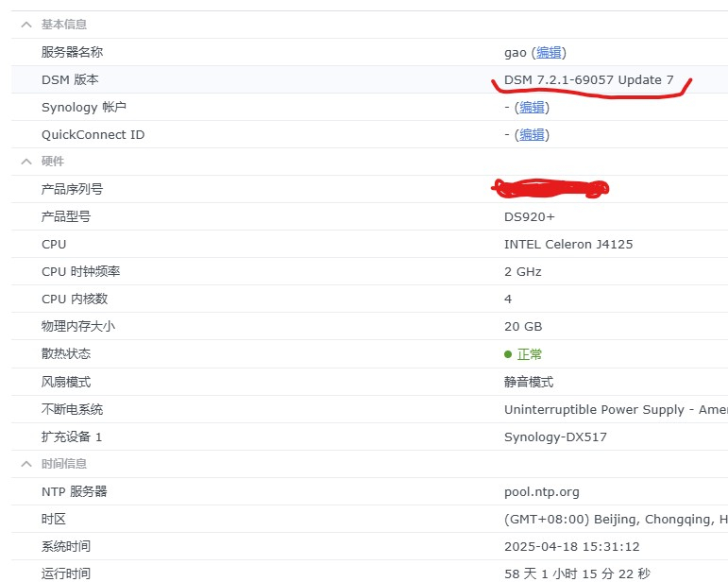
Task: Click the (GMT+08:00) Beijing time zone value
Action: tap(616, 520)
